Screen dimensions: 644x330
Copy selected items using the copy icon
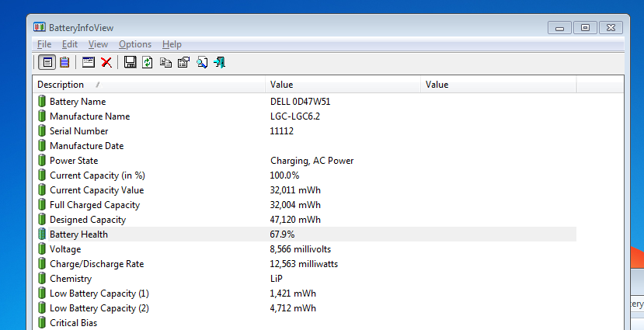165,62
